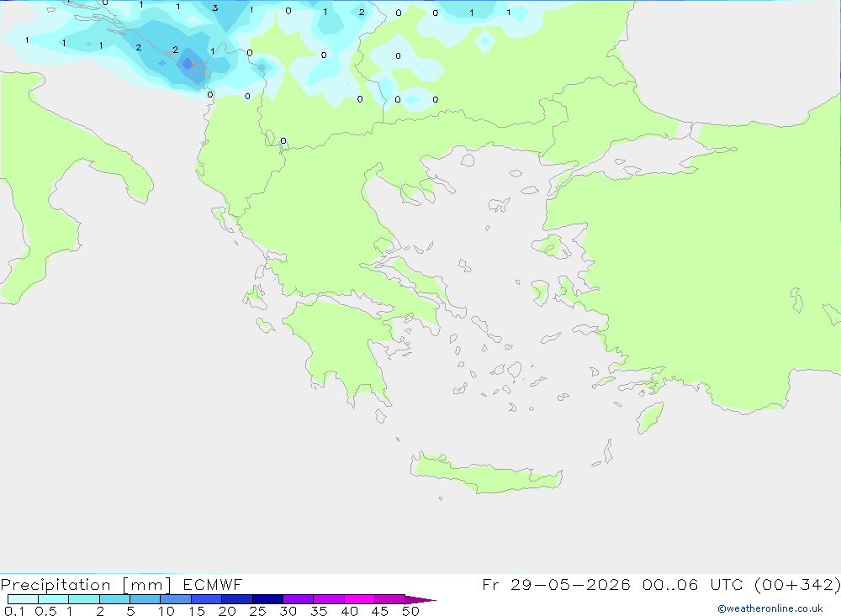Image resolution: width=841 pixels, height=616 pixels.
Task: Click the precipitation value '3' on the map
Action: click(215, 8)
